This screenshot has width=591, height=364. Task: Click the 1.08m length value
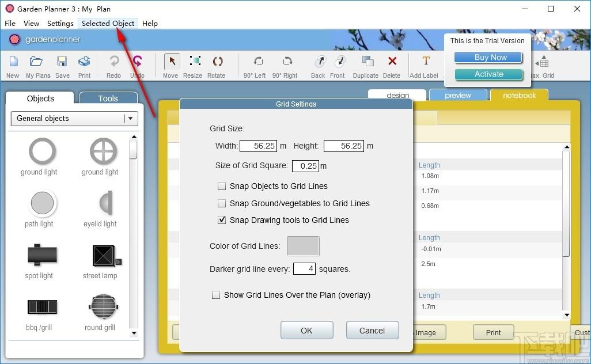coord(430,176)
